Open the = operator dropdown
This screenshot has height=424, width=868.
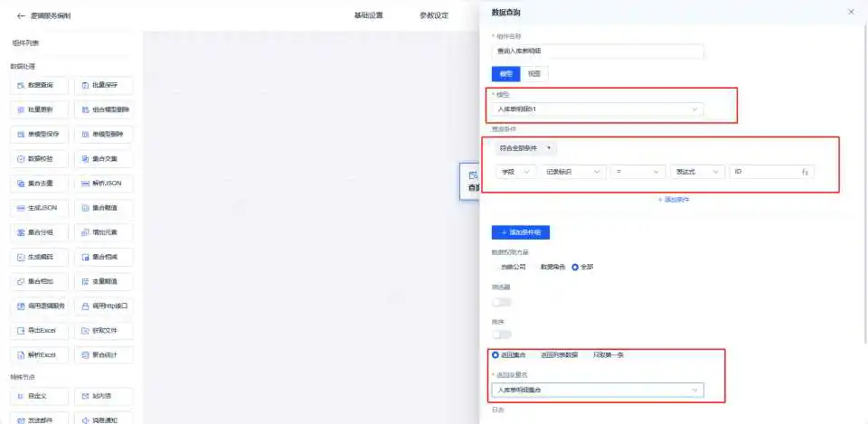[x=638, y=172]
